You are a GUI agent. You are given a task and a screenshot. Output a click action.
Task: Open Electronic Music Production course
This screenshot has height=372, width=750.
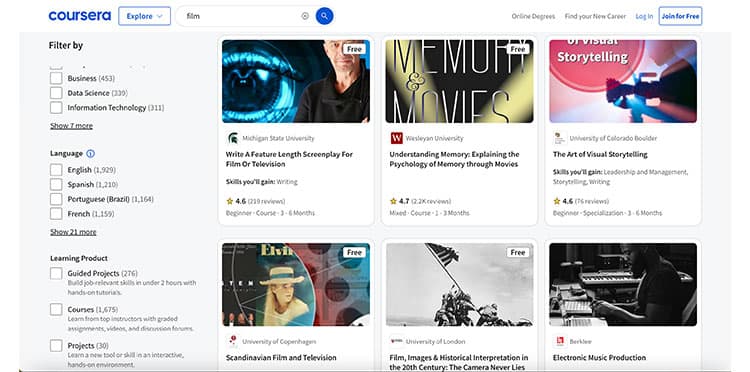coord(599,358)
